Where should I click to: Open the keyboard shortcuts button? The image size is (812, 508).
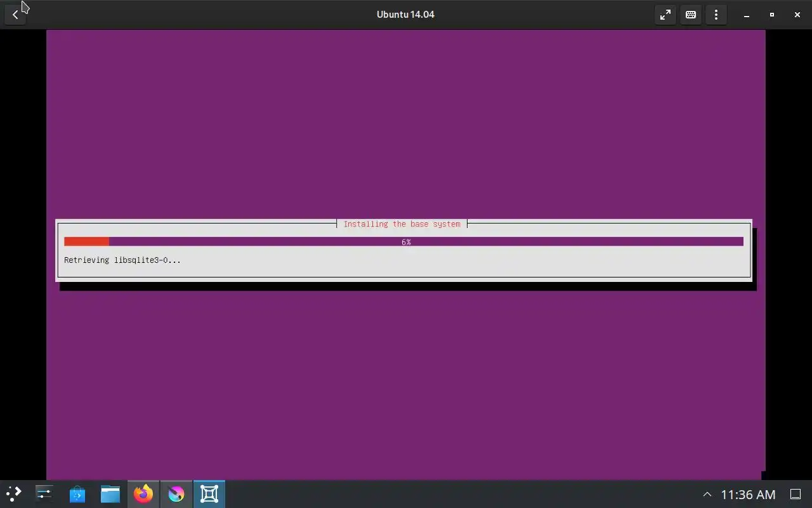click(x=691, y=15)
